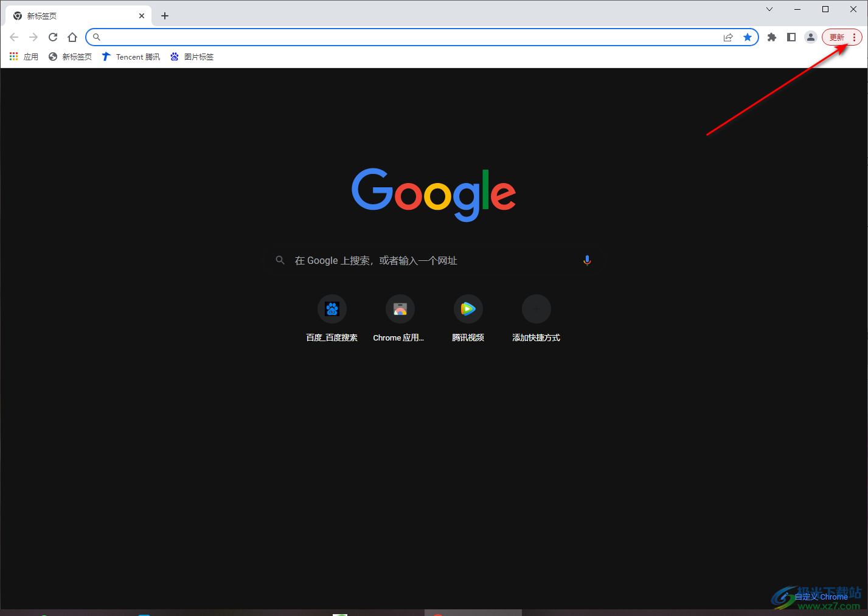
Task: Open 百度_百度搜索 shortcut
Action: coord(332,319)
